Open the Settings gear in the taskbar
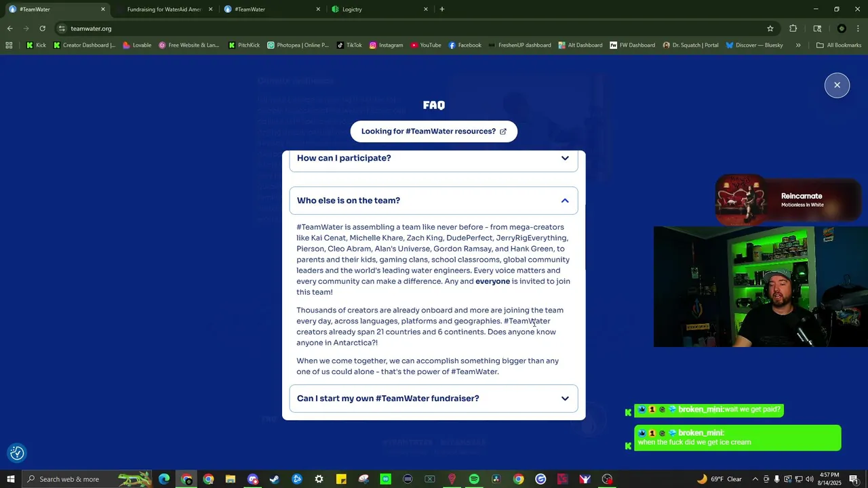This screenshot has width=868, height=488. pyautogui.click(x=319, y=479)
